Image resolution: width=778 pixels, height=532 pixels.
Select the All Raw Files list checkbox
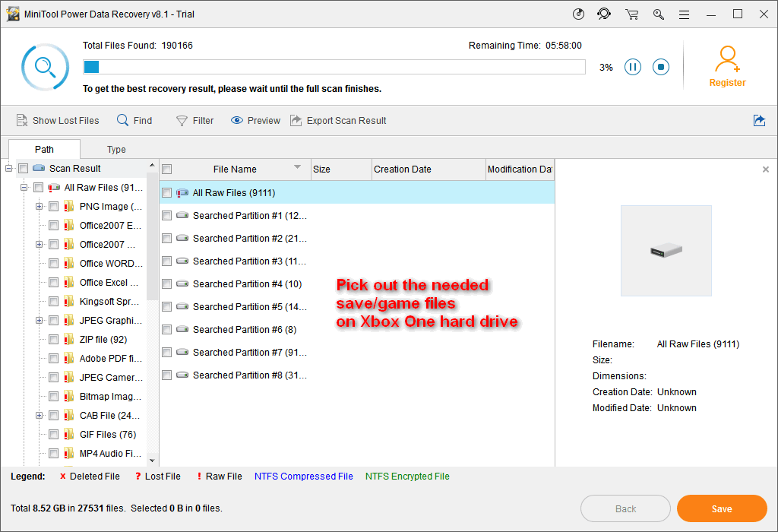167,193
